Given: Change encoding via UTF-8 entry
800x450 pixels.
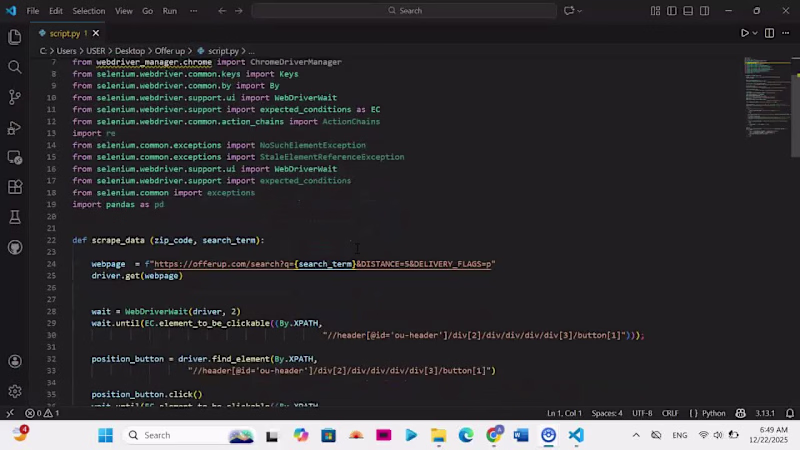Looking at the screenshot, I should (x=642, y=413).
